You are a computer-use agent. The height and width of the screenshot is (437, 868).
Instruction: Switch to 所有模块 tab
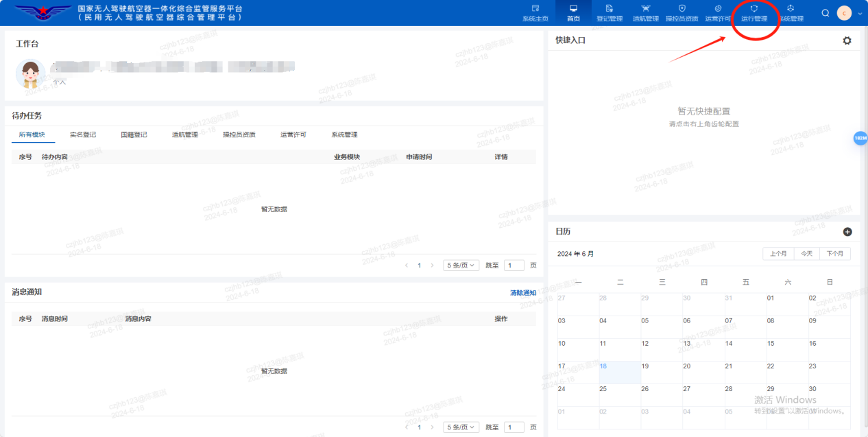[x=32, y=134]
